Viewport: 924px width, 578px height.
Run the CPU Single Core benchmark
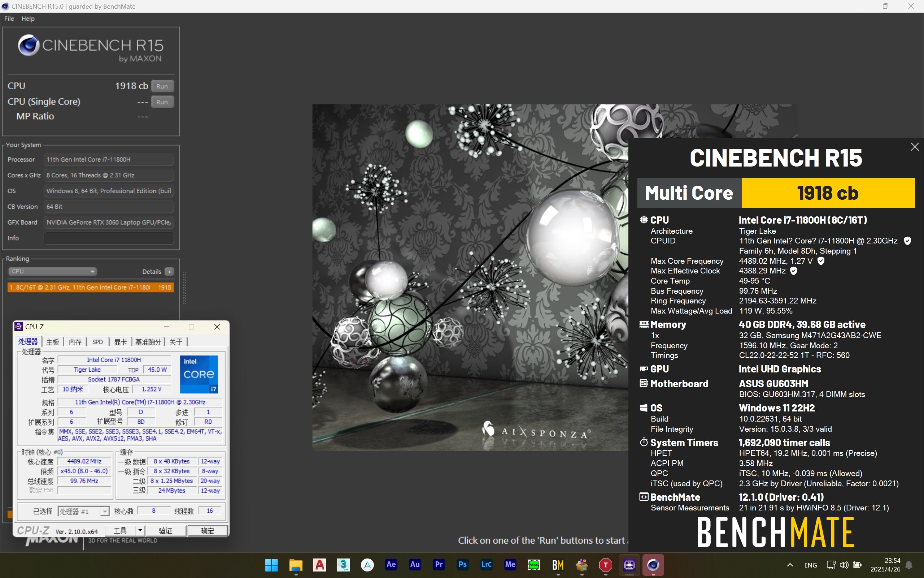pyautogui.click(x=162, y=102)
